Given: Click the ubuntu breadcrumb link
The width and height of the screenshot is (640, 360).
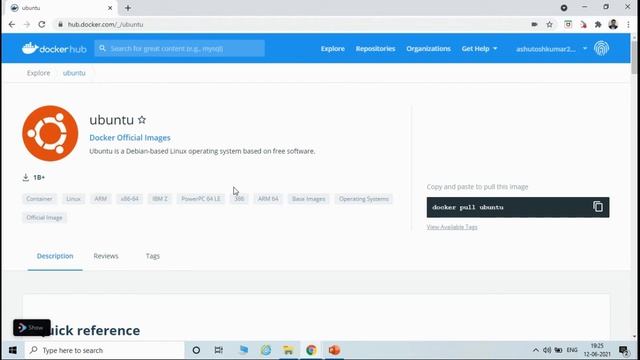Looking at the screenshot, I should [x=74, y=73].
